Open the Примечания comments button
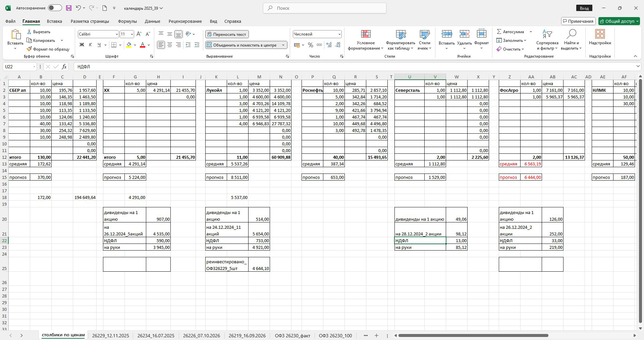644x340 pixels. point(578,21)
